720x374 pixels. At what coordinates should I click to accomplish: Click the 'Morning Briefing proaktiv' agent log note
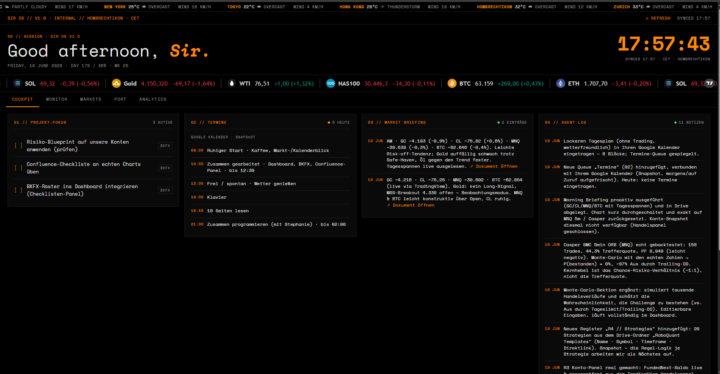pos(624,215)
